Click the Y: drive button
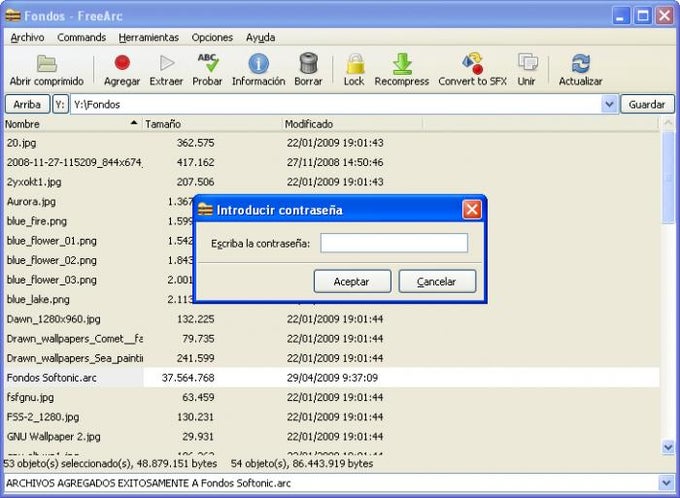Viewport: 680px width, 498px height. [61, 105]
